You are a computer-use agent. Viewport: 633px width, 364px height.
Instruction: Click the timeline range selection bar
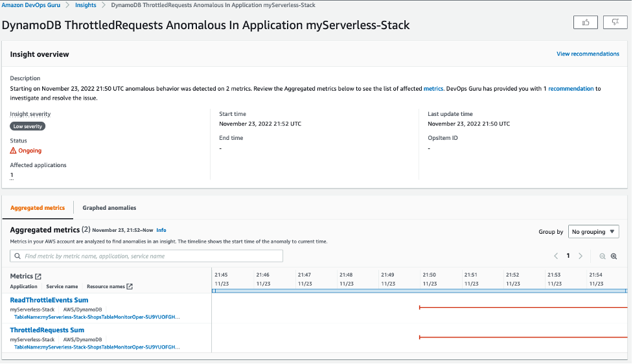(x=419, y=291)
